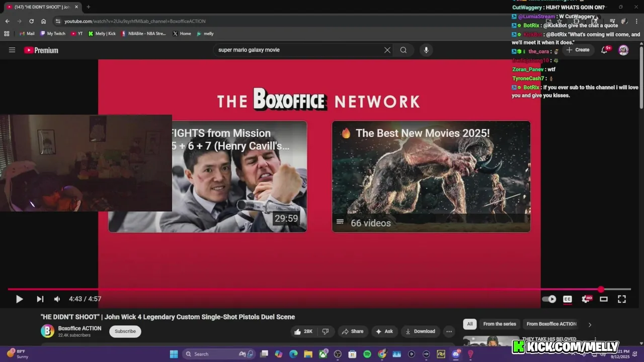Seek on the red progress bar
The width and height of the screenshot is (644, 362).
pyautogui.click(x=319, y=290)
